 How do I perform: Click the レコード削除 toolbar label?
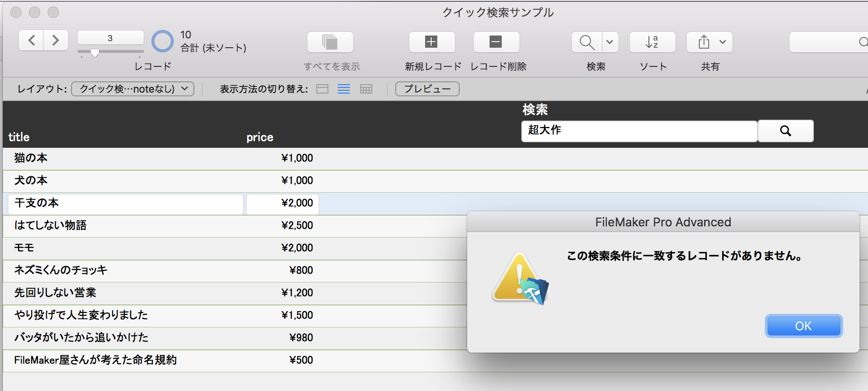498,67
